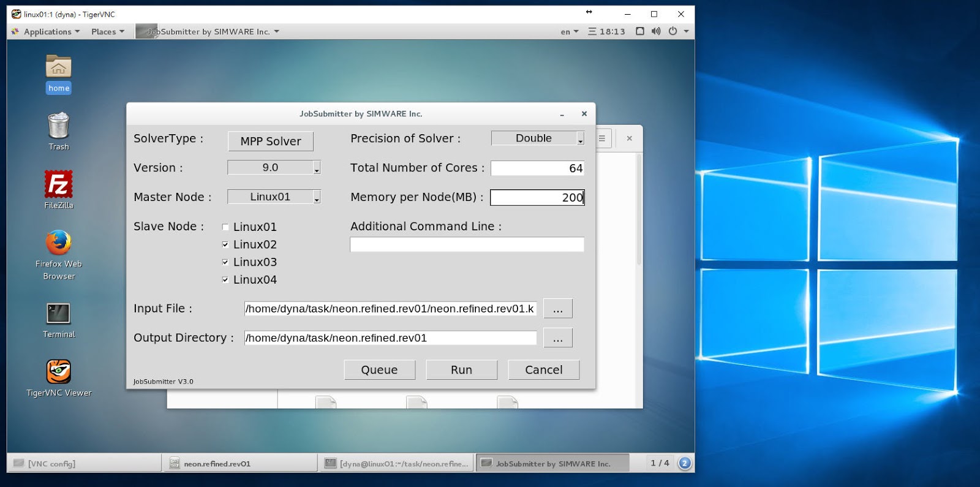Screen dimensions: 980x487
Task: Click the 1 / 4 workspace indicator
Action: coord(660,463)
